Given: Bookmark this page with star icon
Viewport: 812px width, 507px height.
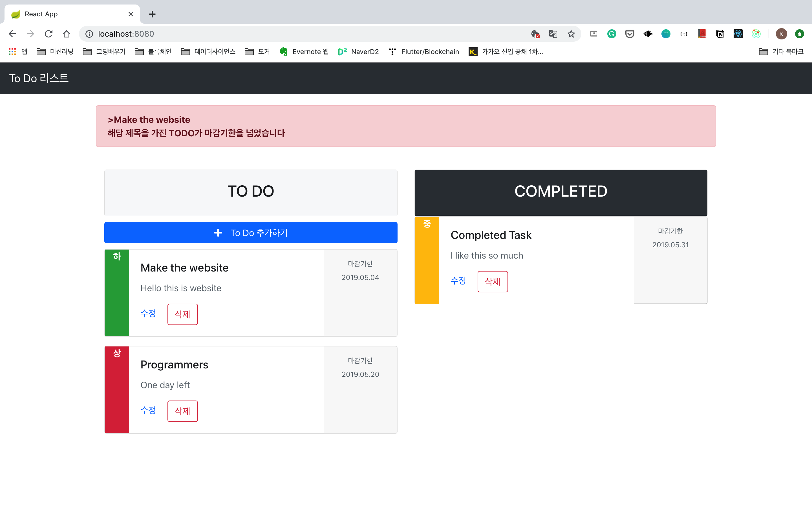Looking at the screenshot, I should point(571,34).
